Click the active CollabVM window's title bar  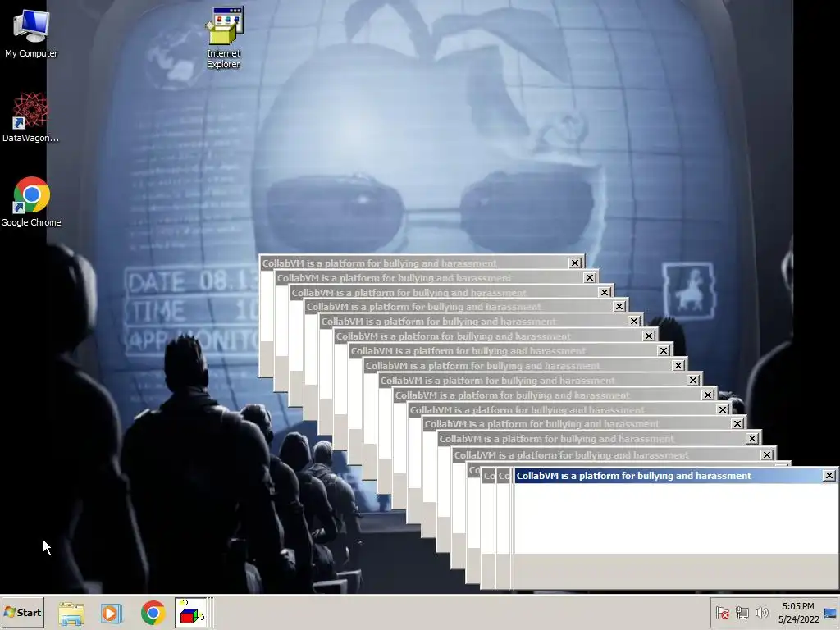669,476
